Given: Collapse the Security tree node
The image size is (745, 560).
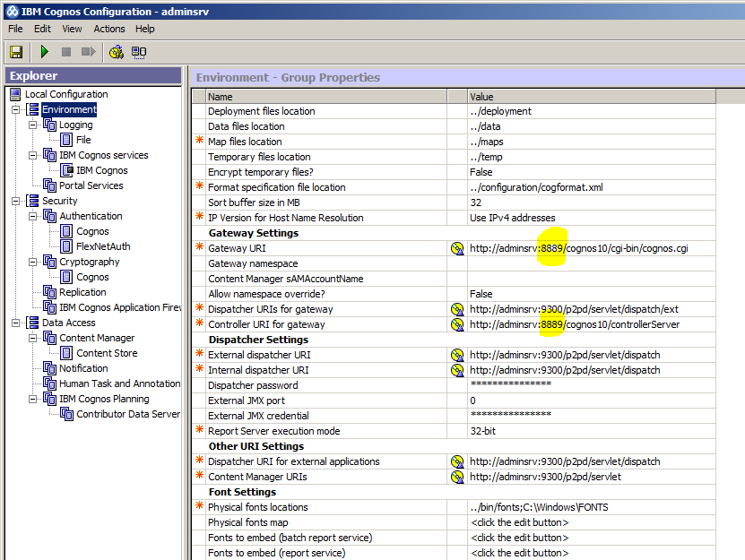Looking at the screenshot, I should coord(15,201).
